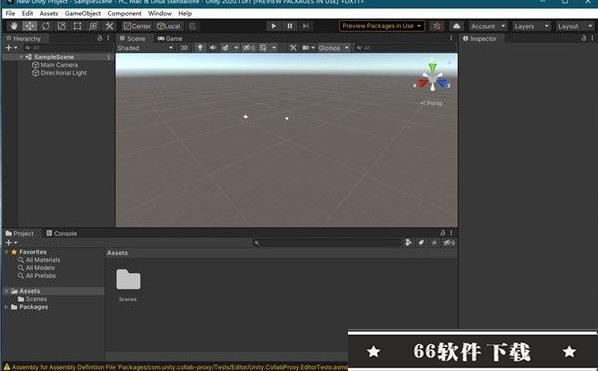Viewport: 598px width, 371px height.
Task: Select the Rotate tool
Action: pyautogui.click(x=46, y=26)
